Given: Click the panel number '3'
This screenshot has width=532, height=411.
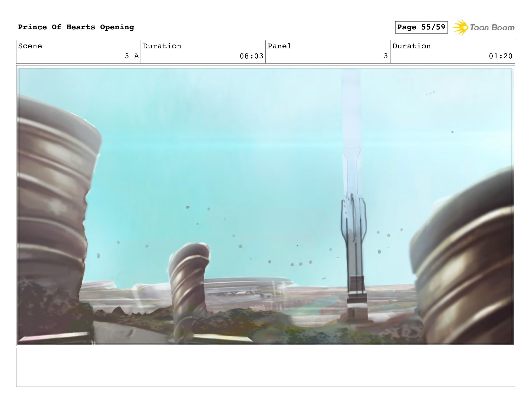Looking at the screenshot, I should (386, 56).
